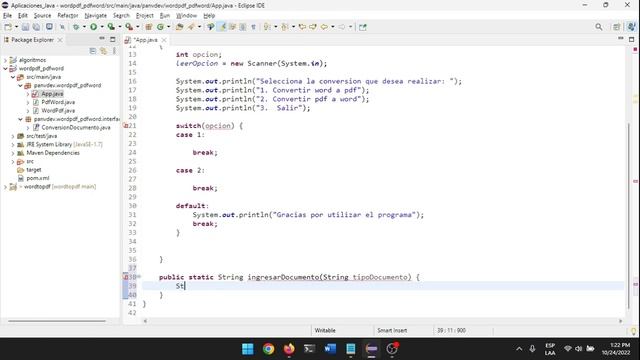Viewport: 640px width, 360px height.
Task: Expand the algoritmos project
Action: tap(5, 60)
